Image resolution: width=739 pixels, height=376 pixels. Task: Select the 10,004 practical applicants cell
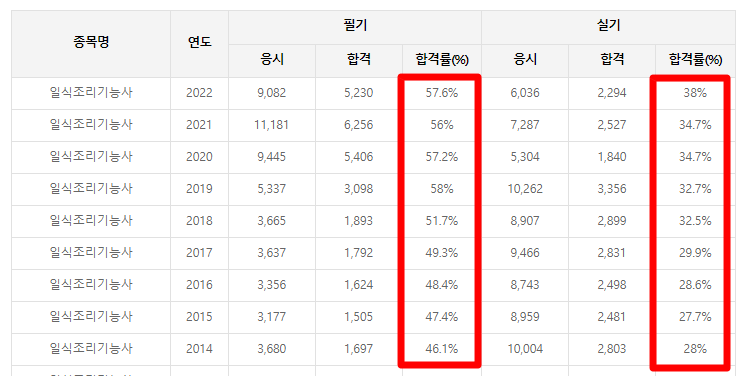(x=525, y=349)
